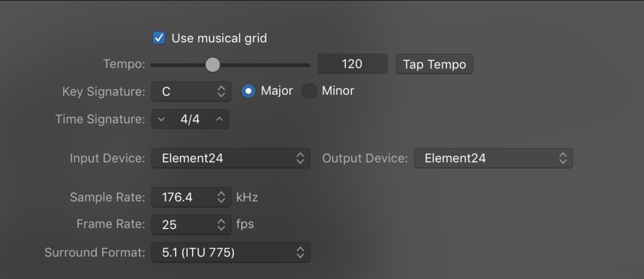The width and height of the screenshot is (644, 279).
Task: Open the Key Signature dropdown
Action: (191, 91)
